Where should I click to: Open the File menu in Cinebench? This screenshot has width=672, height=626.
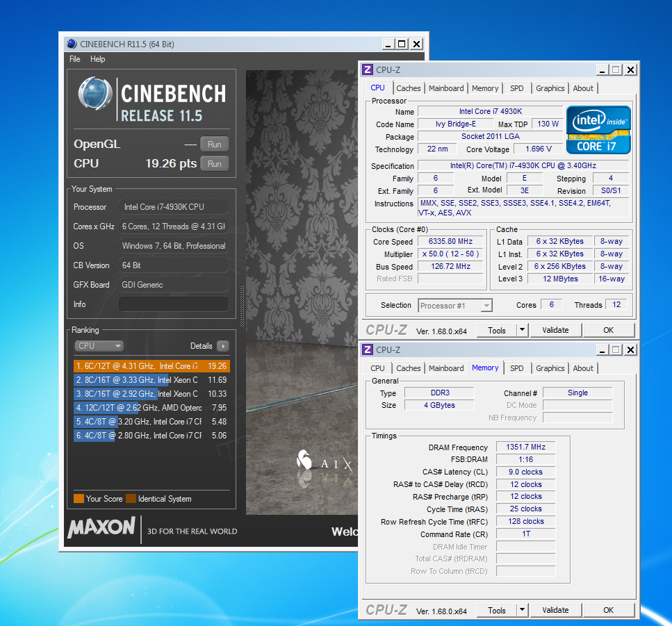coord(75,59)
